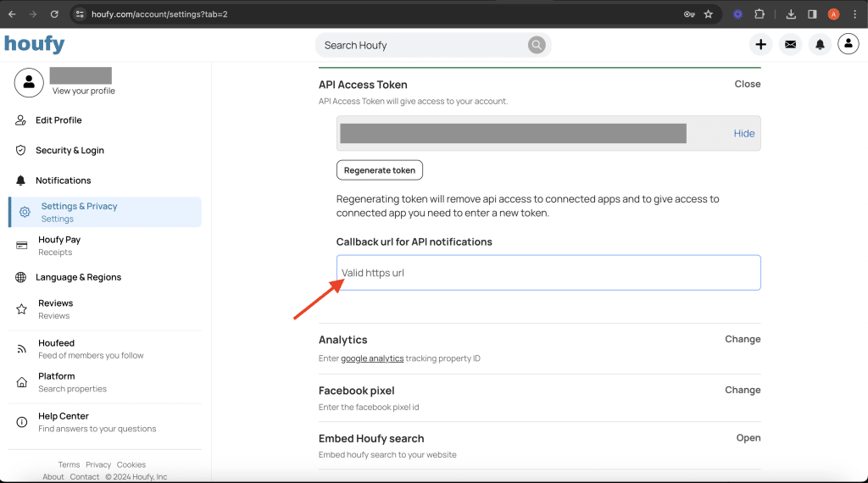Click the API Access Token heading
Image resolution: width=868 pixels, height=483 pixels.
pyautogui.click(x=363, y=85)
